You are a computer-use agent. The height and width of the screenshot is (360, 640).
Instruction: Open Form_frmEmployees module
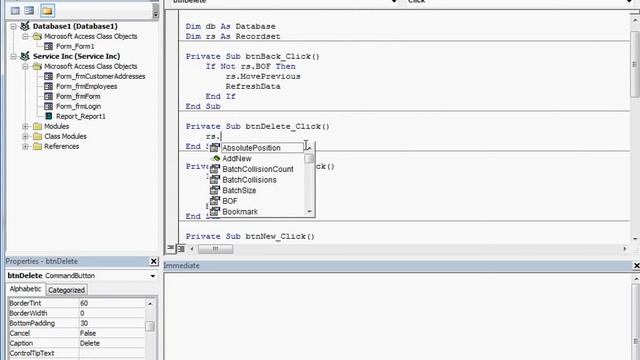[87, 86]
